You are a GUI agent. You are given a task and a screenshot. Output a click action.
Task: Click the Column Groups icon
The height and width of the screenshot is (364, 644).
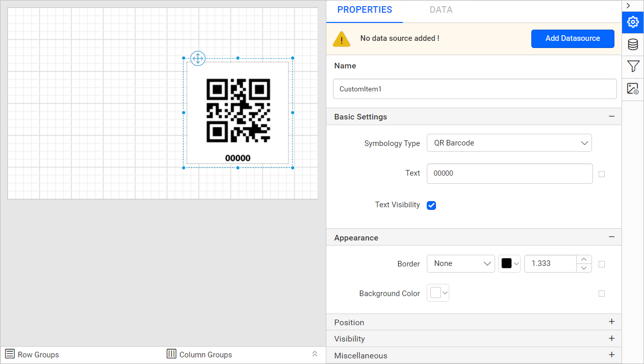(172, 354)
